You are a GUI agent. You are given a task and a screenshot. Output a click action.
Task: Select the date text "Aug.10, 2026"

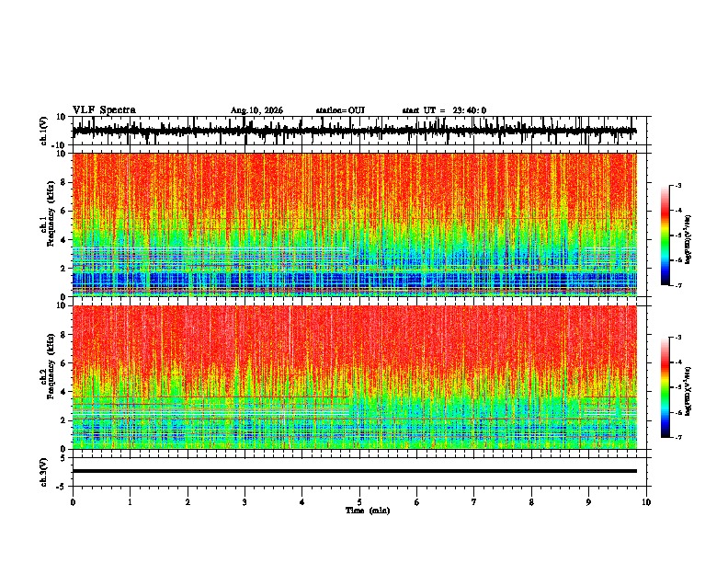(256, 110)
